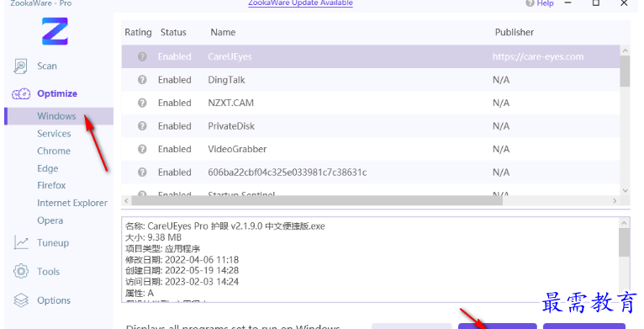
Task: Open the Opera optimize page
Action: [50, 220]
